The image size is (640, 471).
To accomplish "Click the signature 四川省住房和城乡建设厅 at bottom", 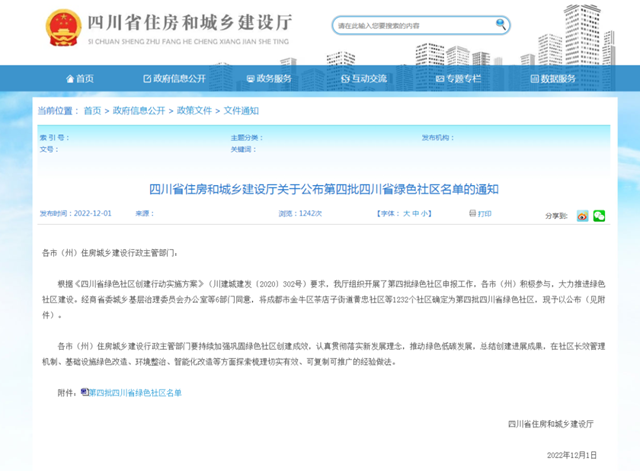I will (551, 424).
